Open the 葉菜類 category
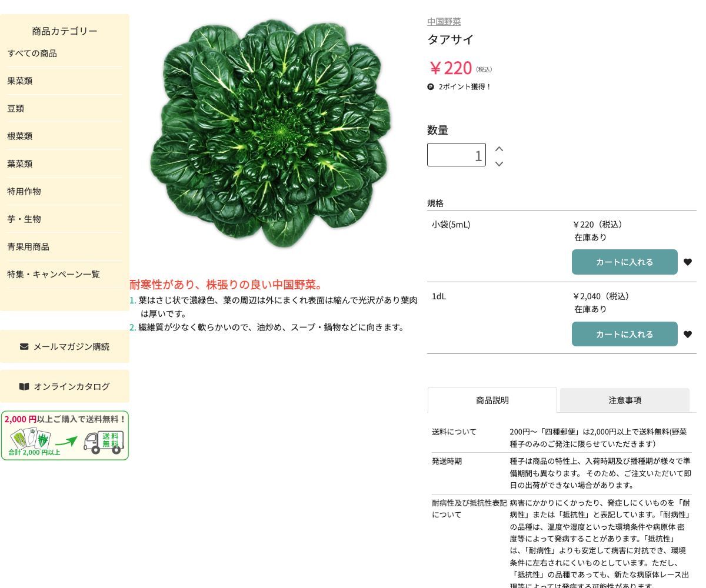This screenshot has height=588, width=706. pos(19,163)
